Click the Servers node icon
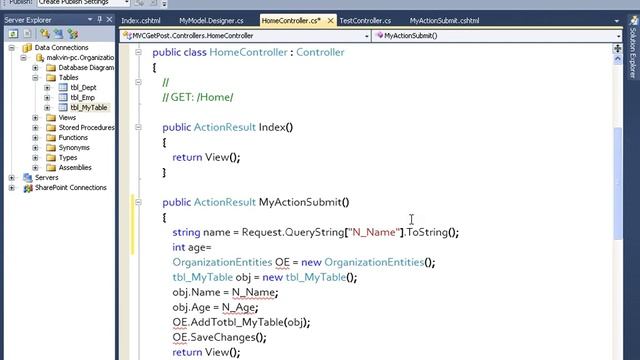The image size is (640, 360). click(x=27, y=178)
